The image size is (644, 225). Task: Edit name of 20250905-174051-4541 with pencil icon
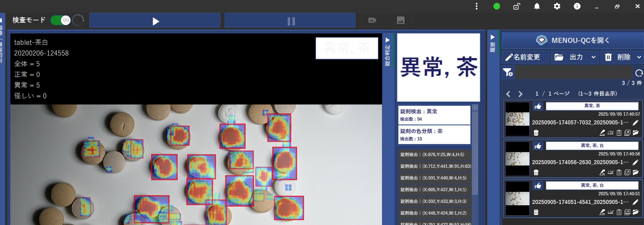636,202
